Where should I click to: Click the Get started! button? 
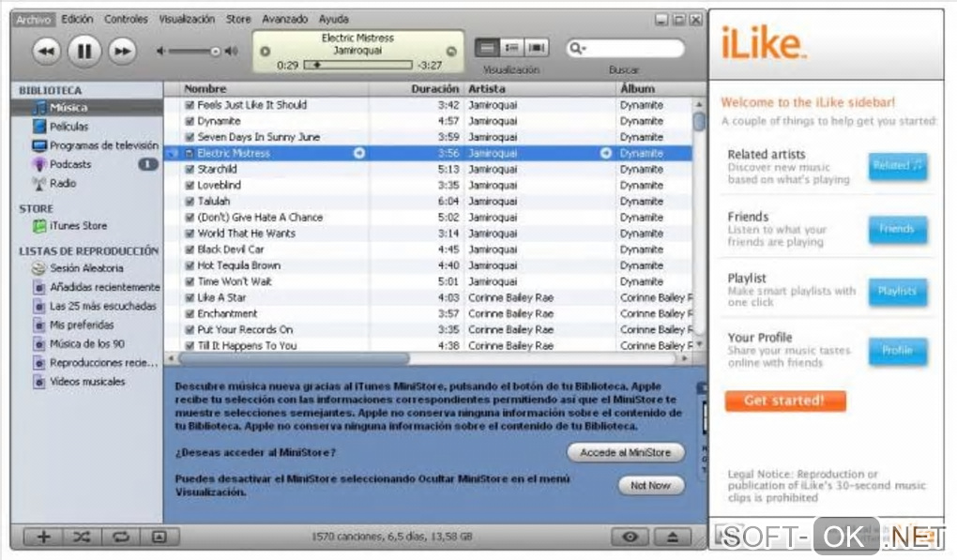coord(785,401)
